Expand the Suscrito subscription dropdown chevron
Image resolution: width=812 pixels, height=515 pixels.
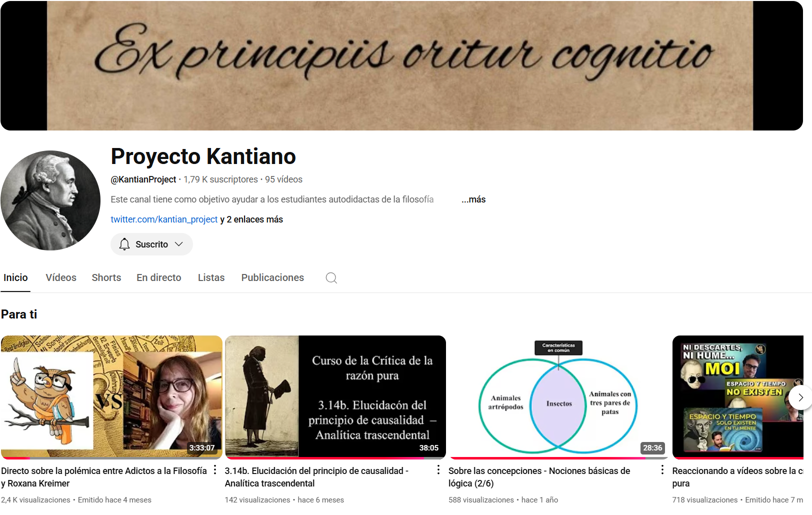click(x=179, y=244)
